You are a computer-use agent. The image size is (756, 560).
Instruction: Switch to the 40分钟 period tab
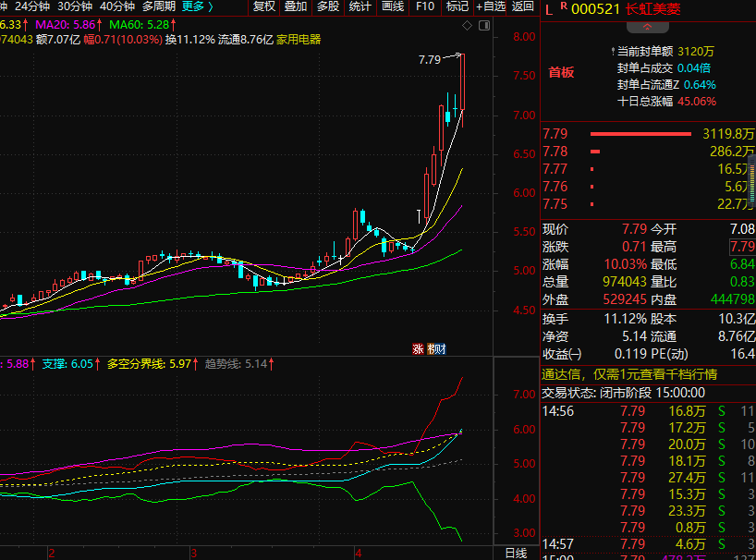tap(117, 6)
